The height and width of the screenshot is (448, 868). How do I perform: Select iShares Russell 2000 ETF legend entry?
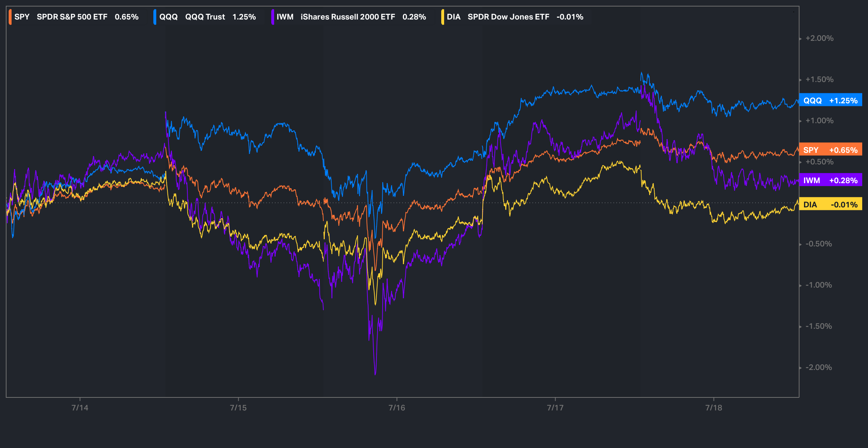348,17
